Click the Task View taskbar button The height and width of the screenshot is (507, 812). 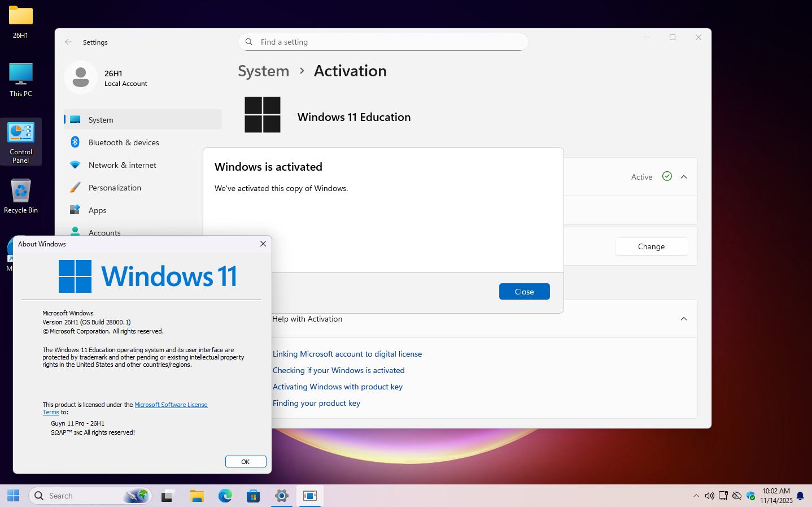click(x=167, y=496)
